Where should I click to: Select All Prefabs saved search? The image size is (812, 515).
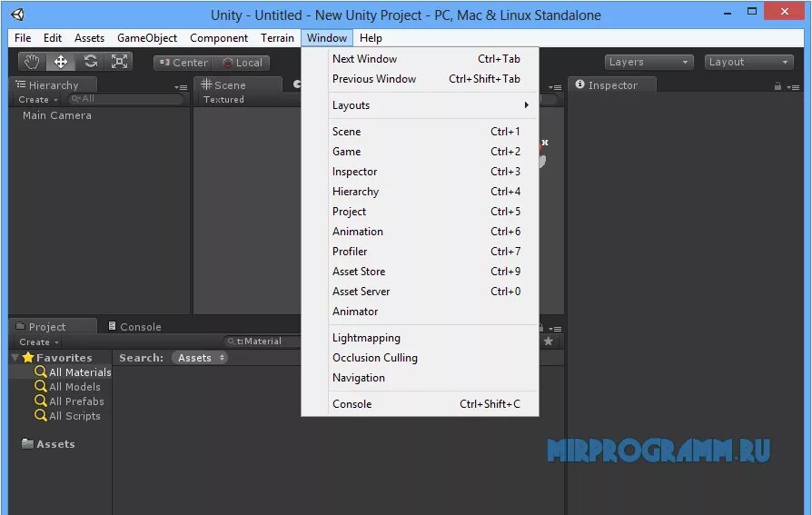(x=69, y=401)
